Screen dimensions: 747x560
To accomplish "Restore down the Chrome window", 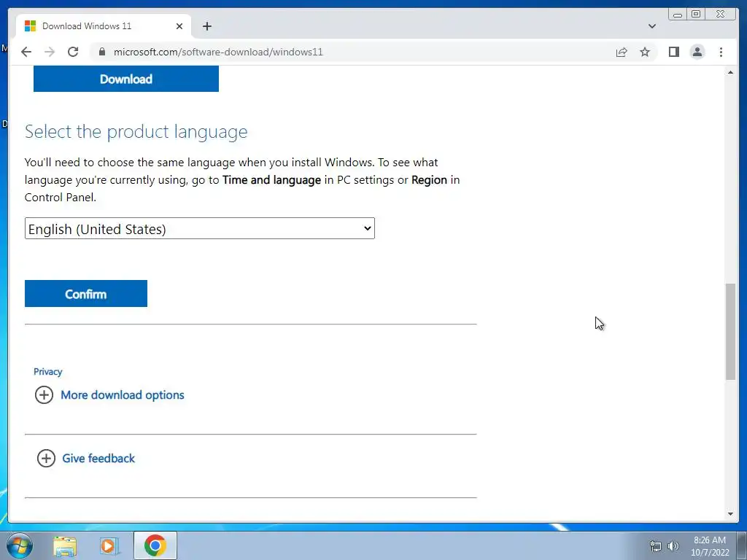I will [x=696, y=15].
